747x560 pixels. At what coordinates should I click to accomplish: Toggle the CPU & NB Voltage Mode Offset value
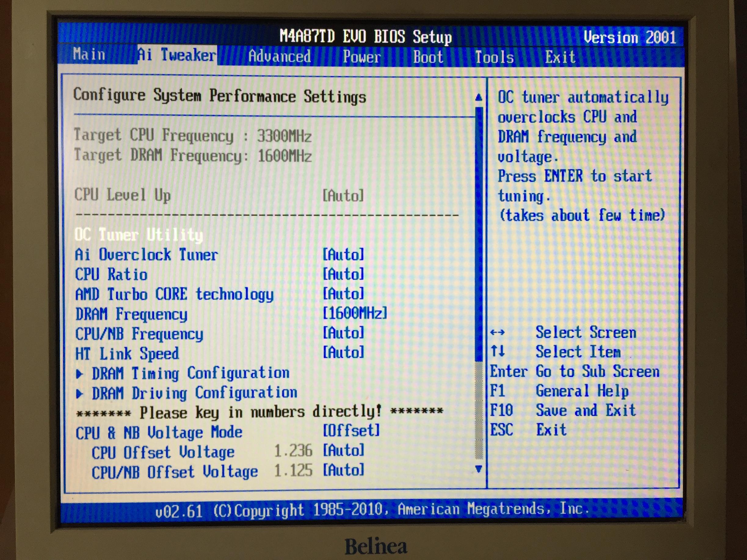[351, 431]
